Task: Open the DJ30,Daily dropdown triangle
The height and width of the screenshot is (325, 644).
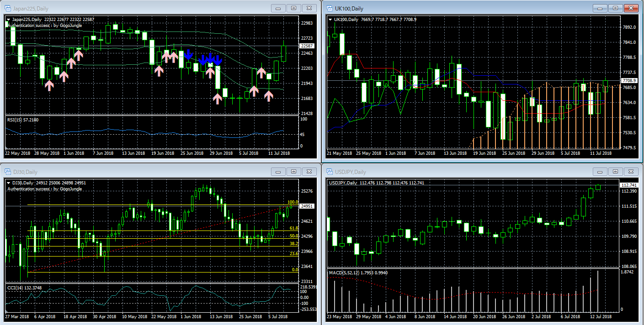Action: [9, 183]
